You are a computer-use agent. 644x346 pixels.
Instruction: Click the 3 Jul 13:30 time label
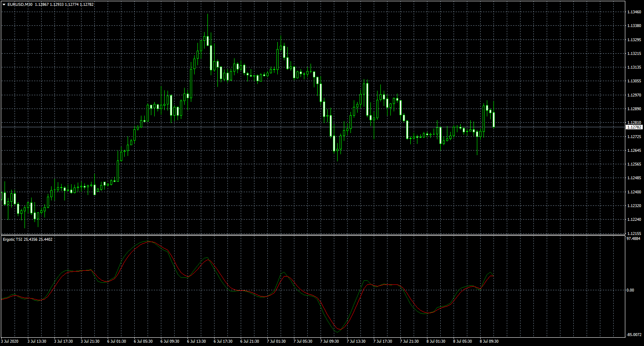[x=37, y=341]
